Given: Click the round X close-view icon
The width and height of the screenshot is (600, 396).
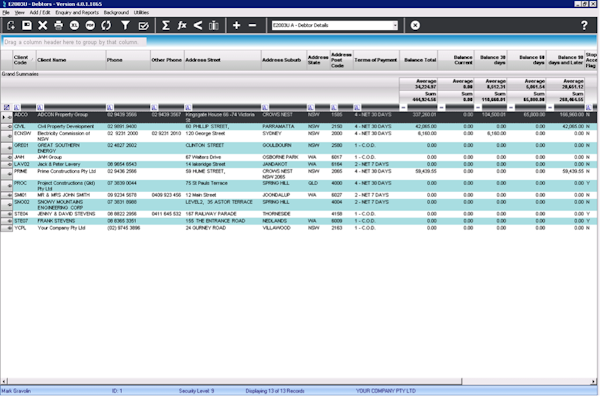Looking at the screenshot, I should pyautogui.click(x=415, y=25).
